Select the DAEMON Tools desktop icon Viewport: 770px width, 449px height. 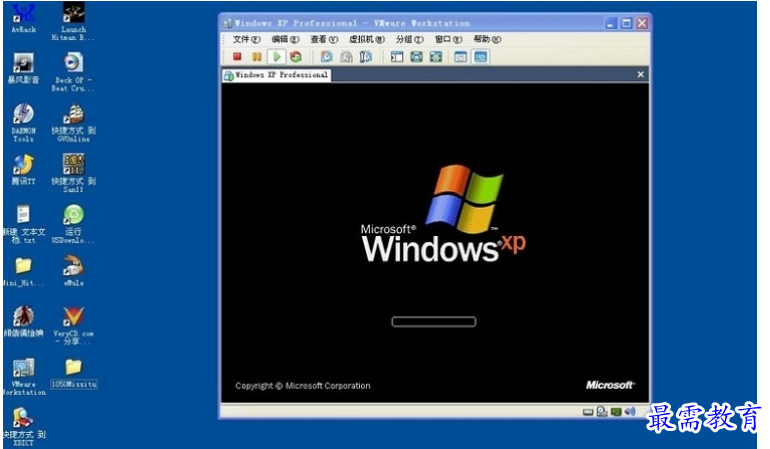point(23,123)
